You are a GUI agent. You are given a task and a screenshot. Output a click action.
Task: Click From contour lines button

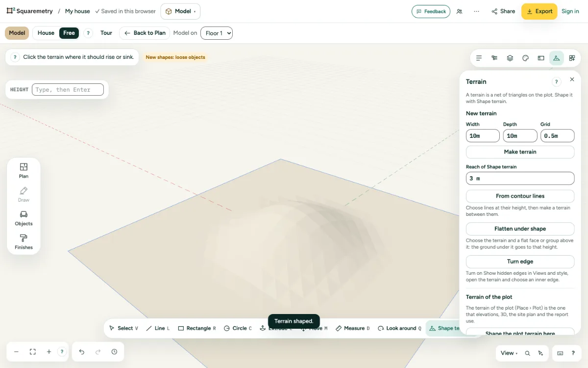(520, 196)
